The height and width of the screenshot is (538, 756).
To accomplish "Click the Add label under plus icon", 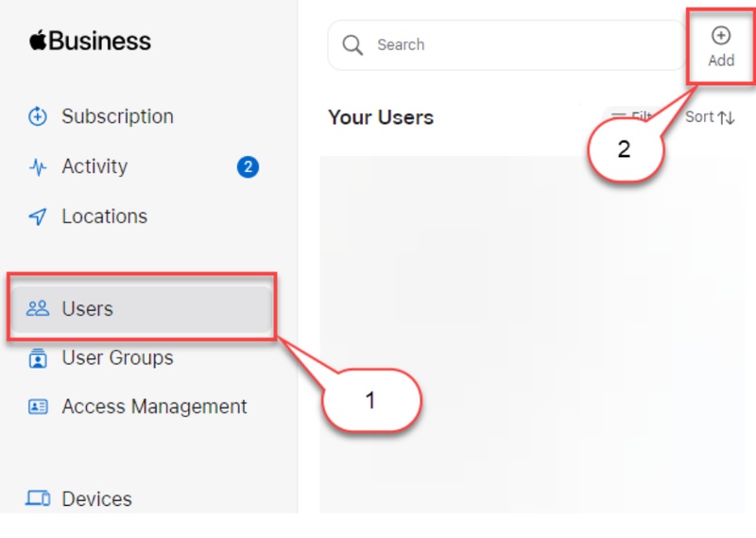I will pos(721,61).
